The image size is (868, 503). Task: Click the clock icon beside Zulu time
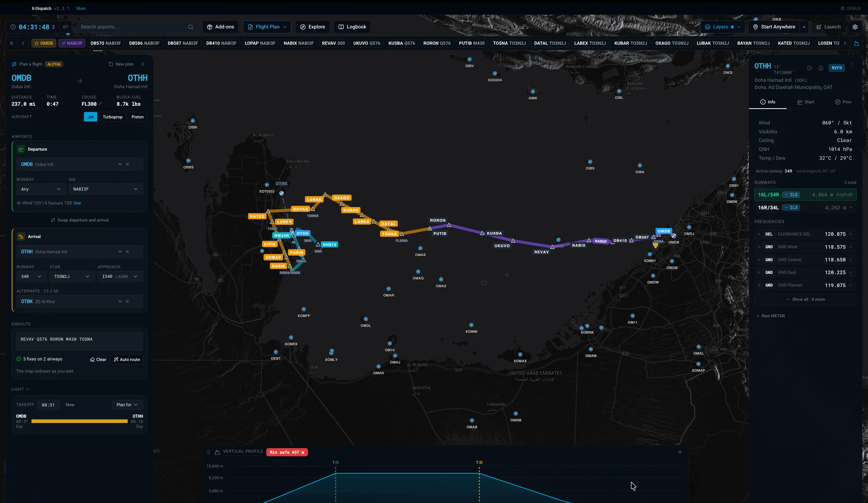pyautogui.click(x=13, y=27)
